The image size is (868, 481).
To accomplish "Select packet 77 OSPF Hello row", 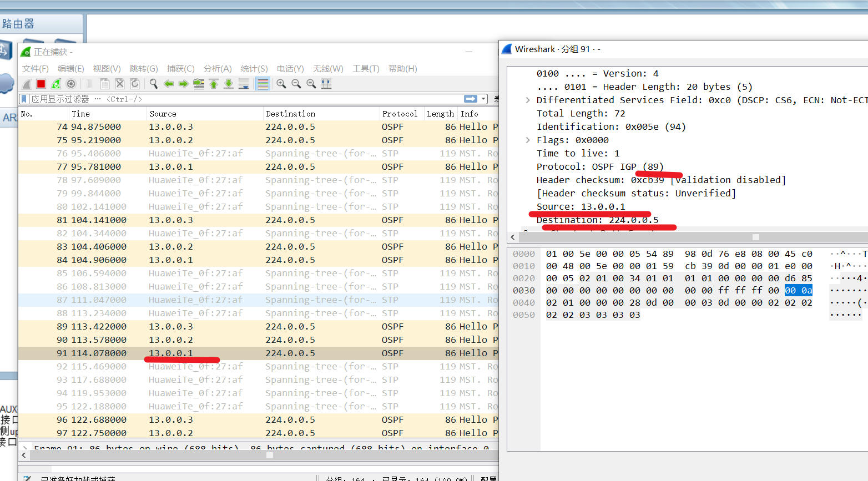I will 258,167.
